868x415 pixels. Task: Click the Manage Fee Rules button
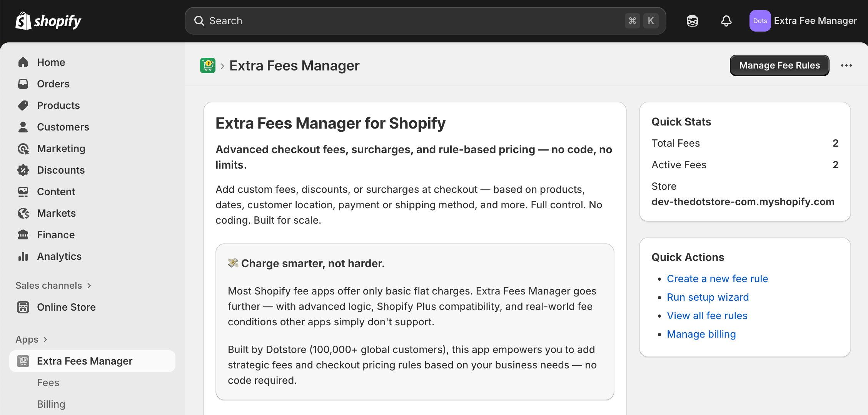point(780,65)
